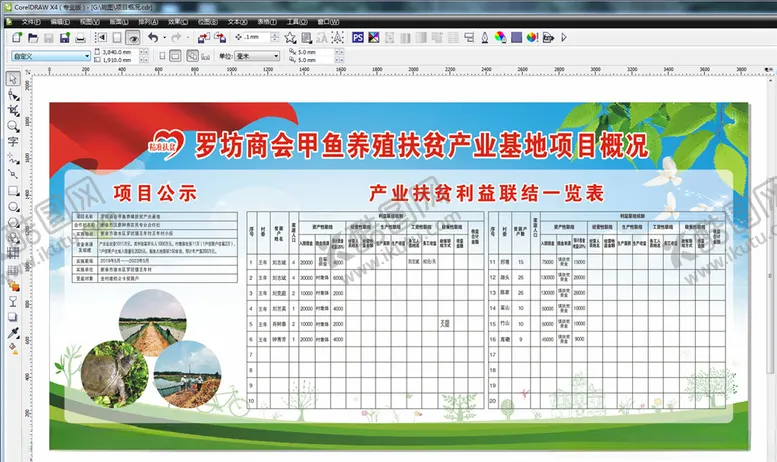Open the 文件(F) menu
Screen dimensions: 777x462
point(31,22)
